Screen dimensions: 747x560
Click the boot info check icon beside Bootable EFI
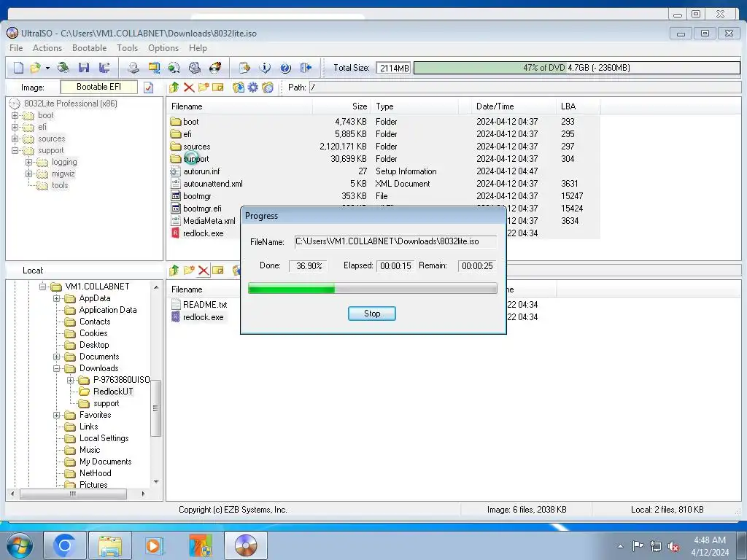click(x=149, y=87)
